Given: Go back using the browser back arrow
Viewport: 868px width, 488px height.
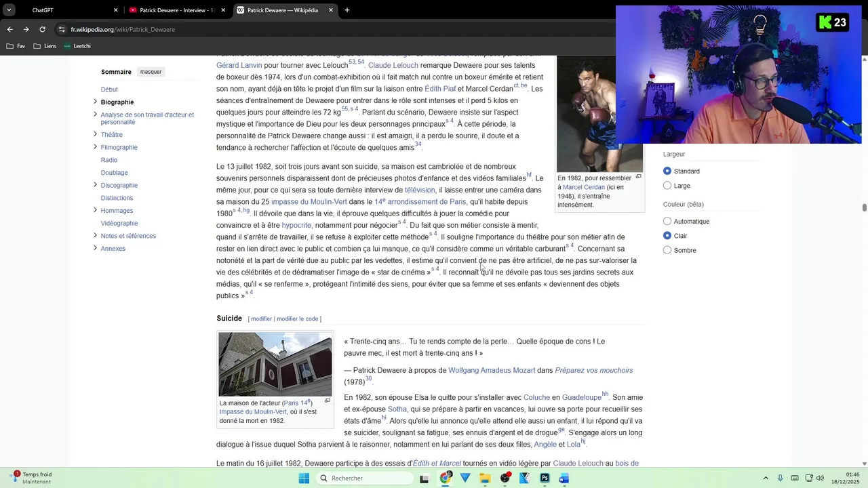Looking at the screenshot, I should 9,29.
